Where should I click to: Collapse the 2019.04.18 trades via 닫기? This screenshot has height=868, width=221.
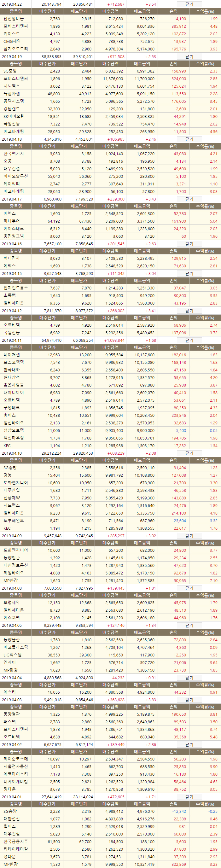click(x=189, y=139)
